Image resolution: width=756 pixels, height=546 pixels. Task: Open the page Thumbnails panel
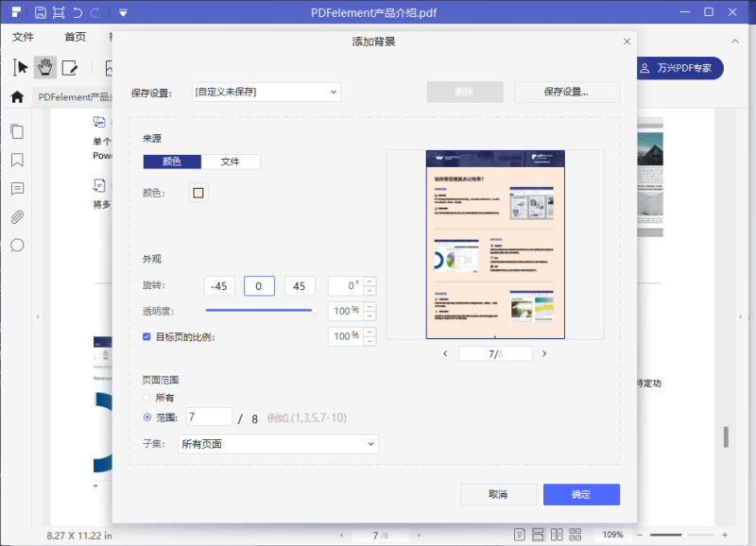pyautogui.click(x=17, y=131)
